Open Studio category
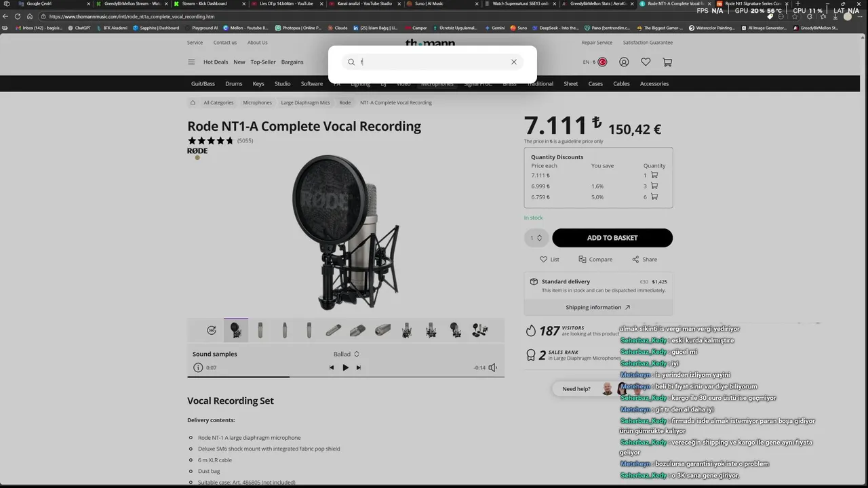The height and width of the screenshot is (488, 868). click(282, 83)
